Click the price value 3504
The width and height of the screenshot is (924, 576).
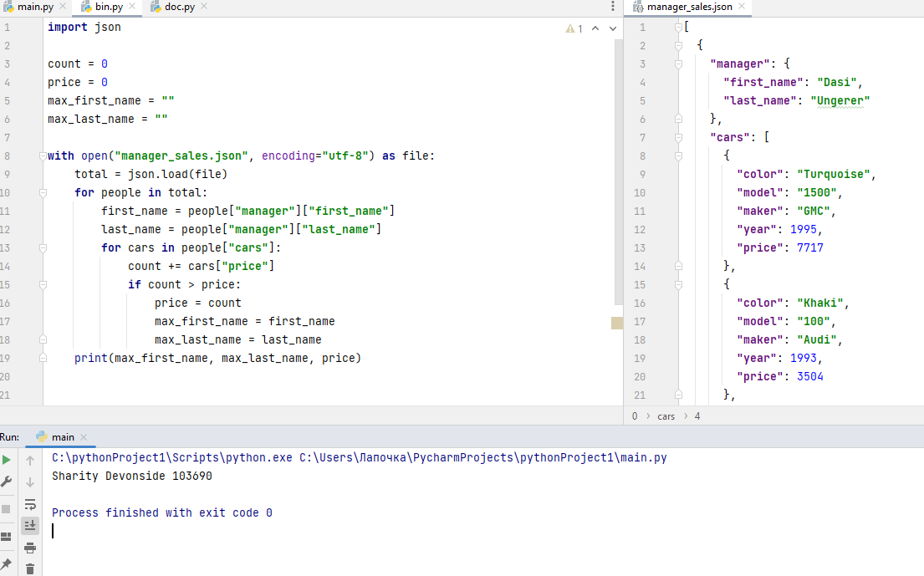[810, 376]
